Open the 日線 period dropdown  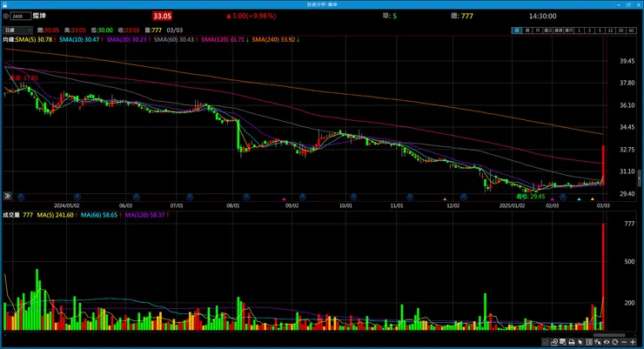tap(17, 30)
